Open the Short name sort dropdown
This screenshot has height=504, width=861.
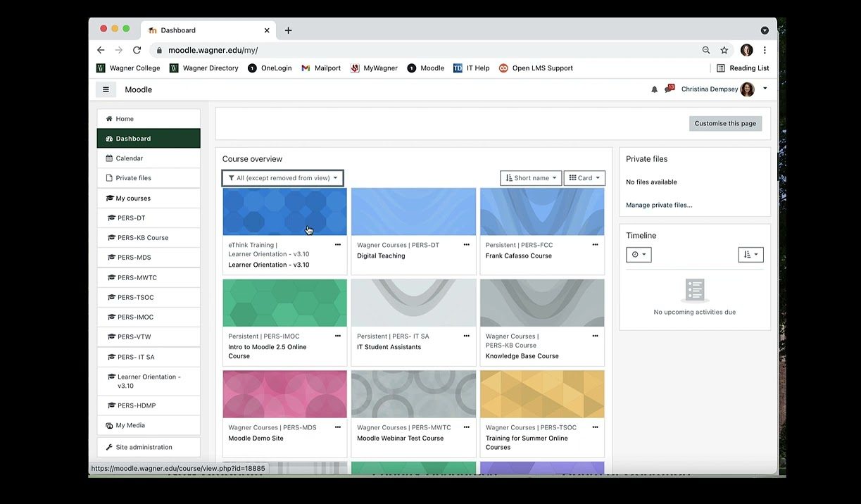[x=531, y=178]
